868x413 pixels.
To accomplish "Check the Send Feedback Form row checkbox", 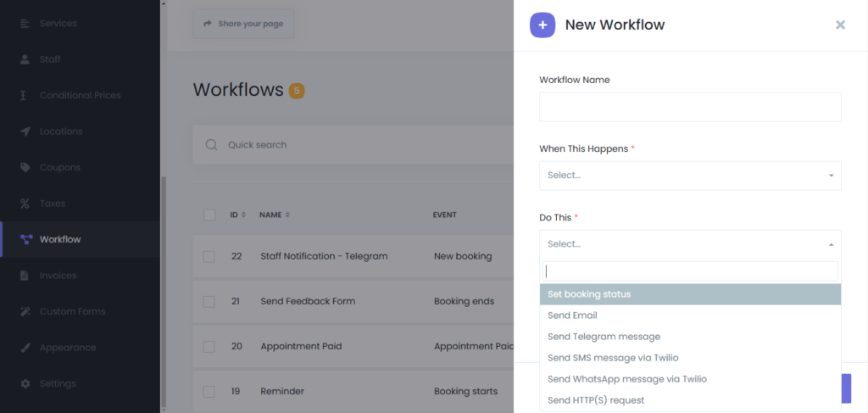I will (209, 301).
